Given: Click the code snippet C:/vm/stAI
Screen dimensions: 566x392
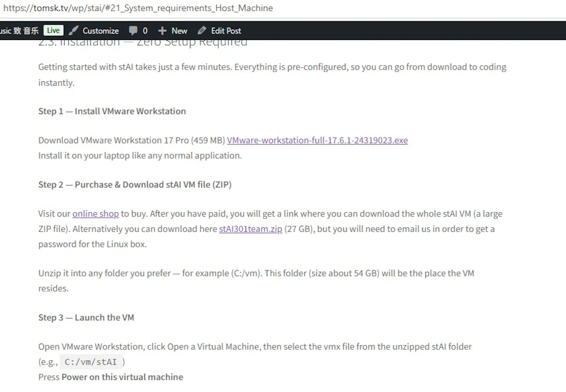Looking at the screenshot, I should [x=91, y=362].
